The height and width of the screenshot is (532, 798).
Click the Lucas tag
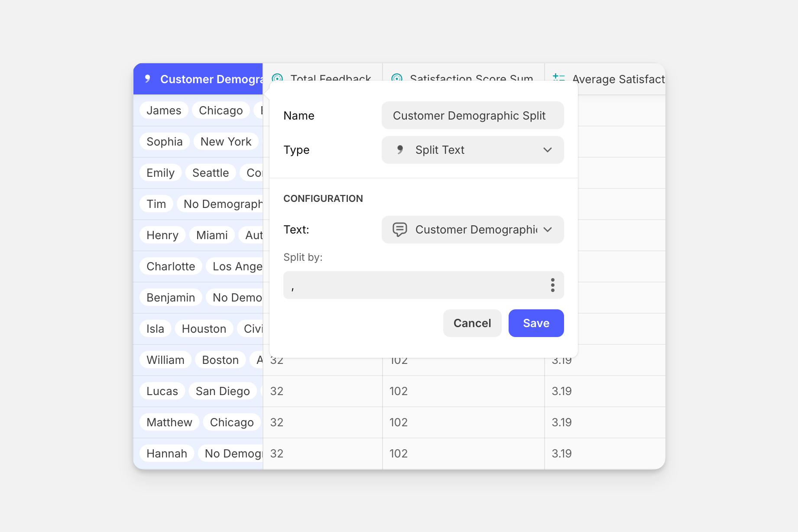click(x=162, y=391)
